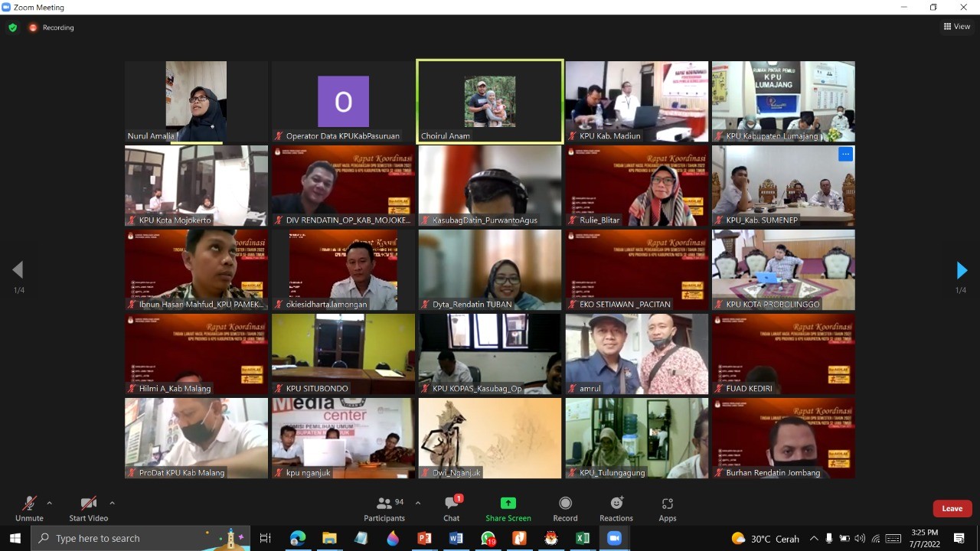Click the Windows taskbar search box
Viewport: 980px width, 551px height.
pyautogui.click(x=140, y=538)
